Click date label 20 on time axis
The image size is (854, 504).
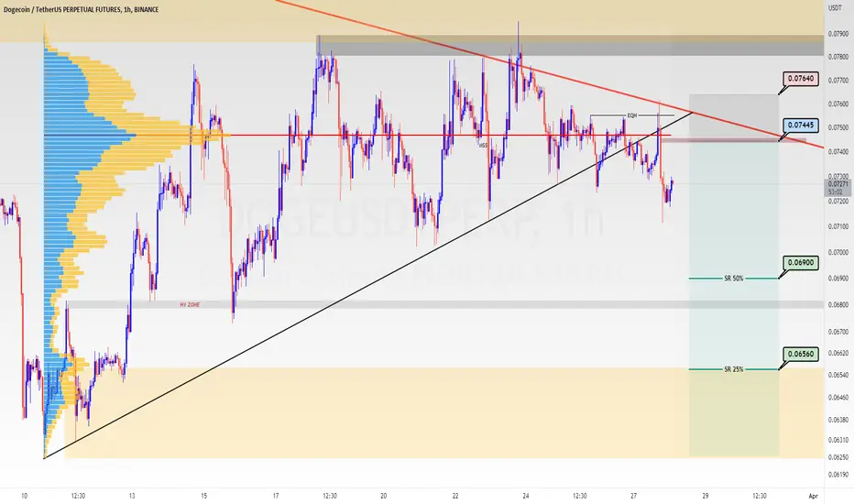click(x=383, y=496)
